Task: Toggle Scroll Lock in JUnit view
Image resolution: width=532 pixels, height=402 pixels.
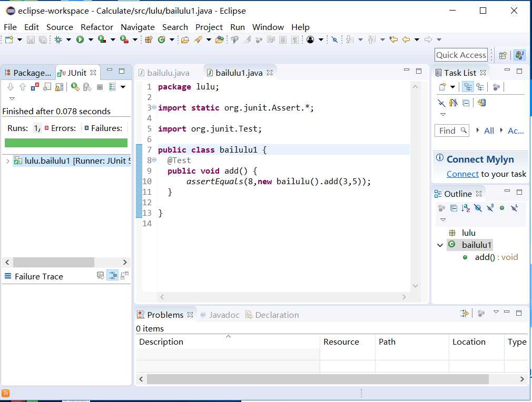Action: (x=59, y=87)
